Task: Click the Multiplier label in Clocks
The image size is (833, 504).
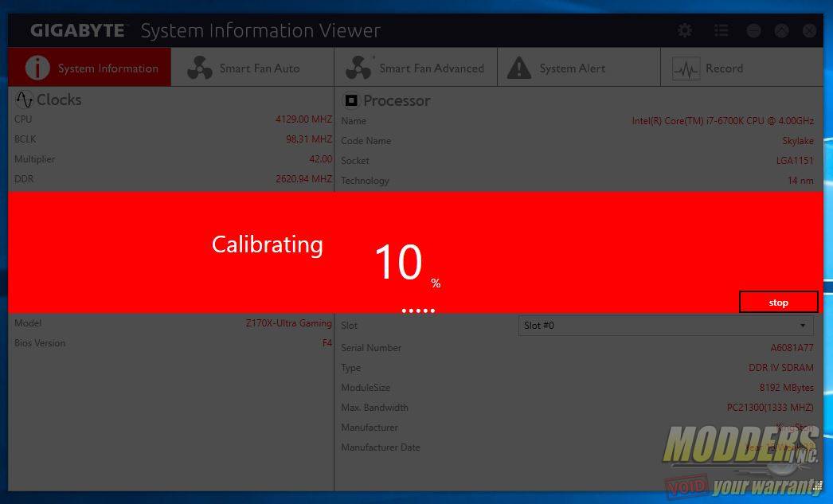Action: [x=34, y=158]
